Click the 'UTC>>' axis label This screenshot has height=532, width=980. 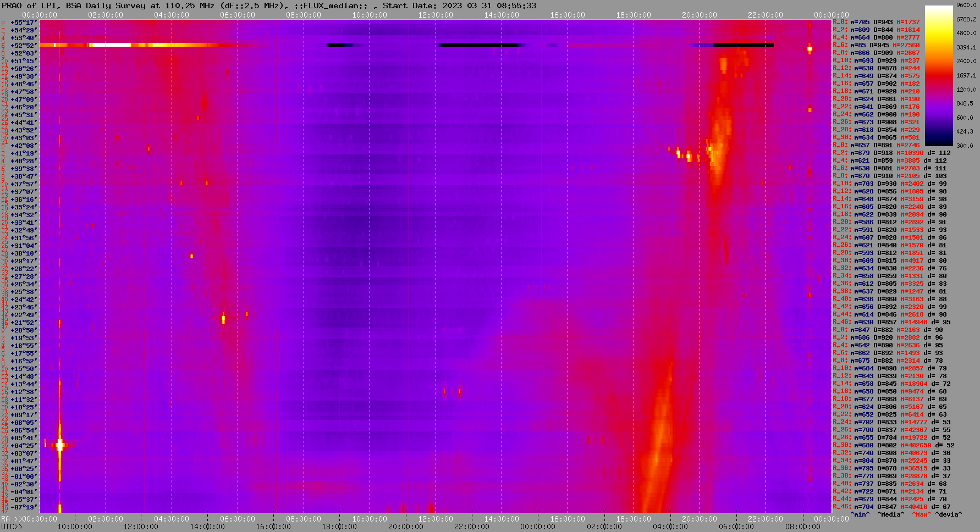[12, 527]
